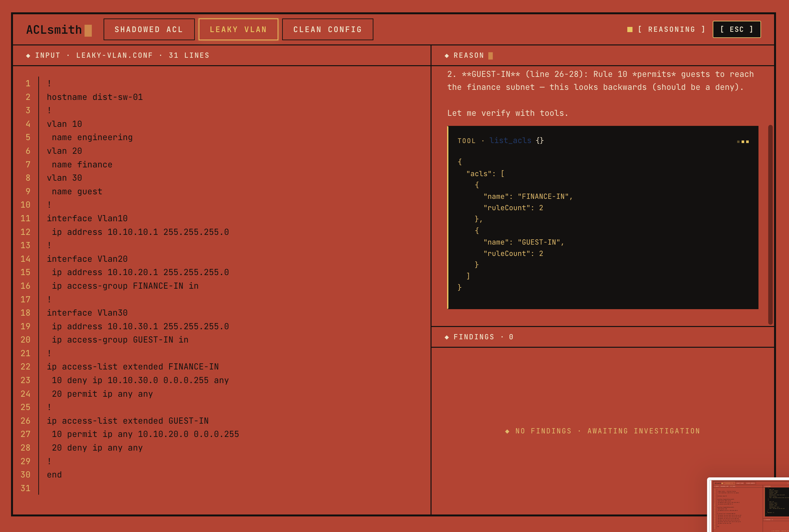Open the CLEAN CONFIG tab
The width and height of the screenshot is (789, 532).
327,30
